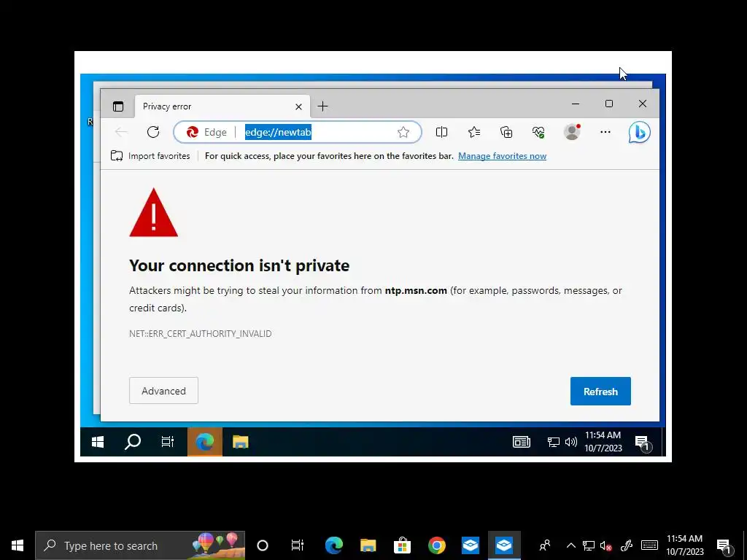The image size is (747, 560).
Task: Click the ntp.msn.com domain text
Action: [416, 290]
